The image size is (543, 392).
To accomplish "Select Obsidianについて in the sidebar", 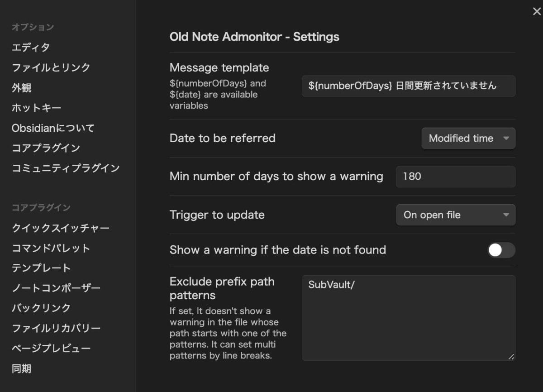I will (x=52, y=128).
